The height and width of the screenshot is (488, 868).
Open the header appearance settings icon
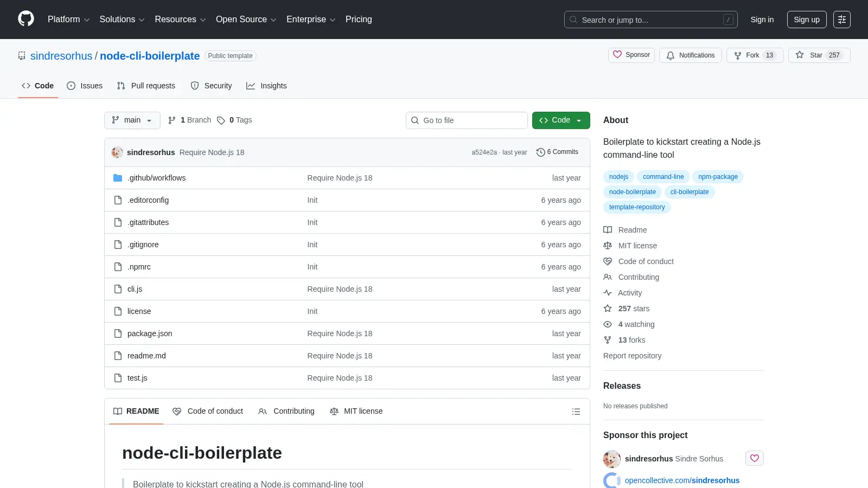[842, 20]
